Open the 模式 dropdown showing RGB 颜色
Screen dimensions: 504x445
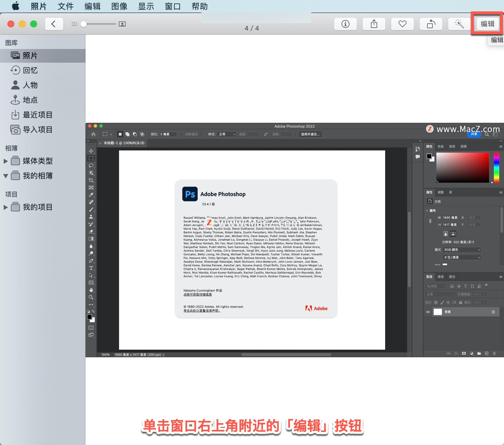tap(462, 250)
